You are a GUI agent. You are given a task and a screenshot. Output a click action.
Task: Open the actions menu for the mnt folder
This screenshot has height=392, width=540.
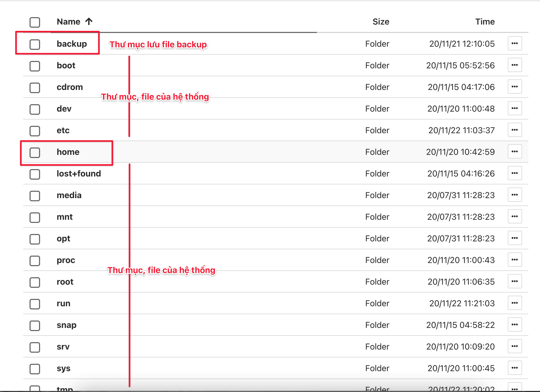[x=515, y=217]
